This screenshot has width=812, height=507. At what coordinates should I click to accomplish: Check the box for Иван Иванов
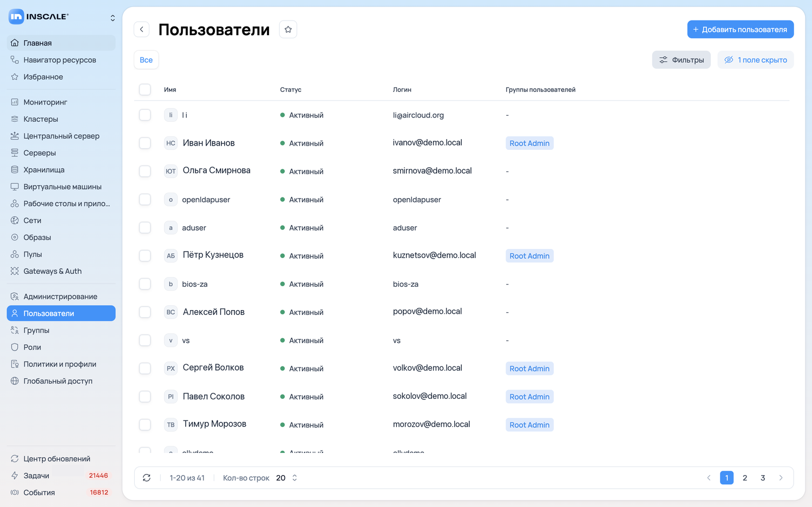[145, 143]
